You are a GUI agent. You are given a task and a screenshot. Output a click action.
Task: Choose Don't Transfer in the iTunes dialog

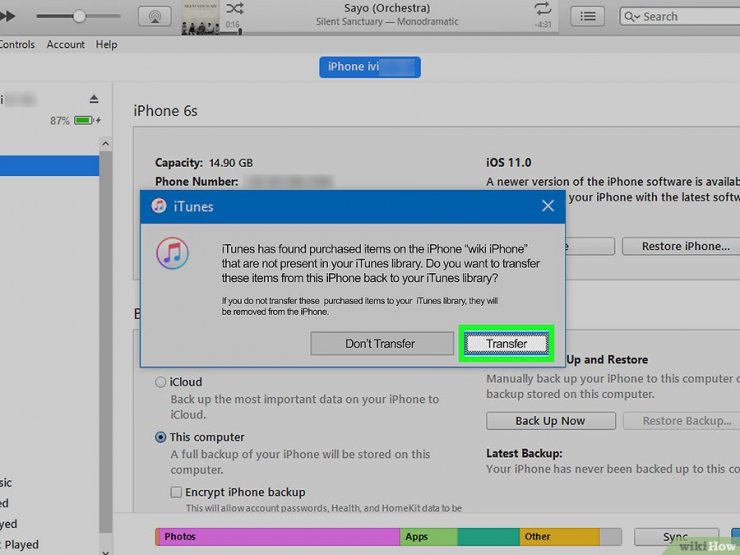point(382,344)
